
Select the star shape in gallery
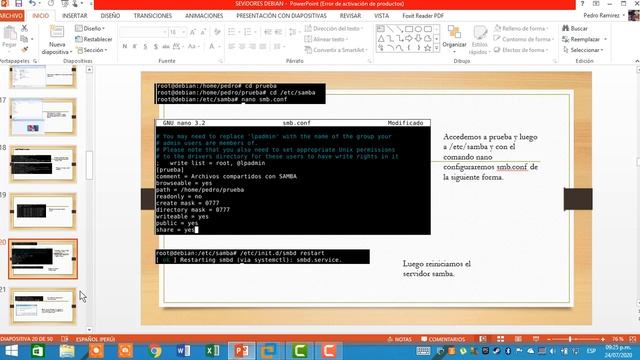427,48
